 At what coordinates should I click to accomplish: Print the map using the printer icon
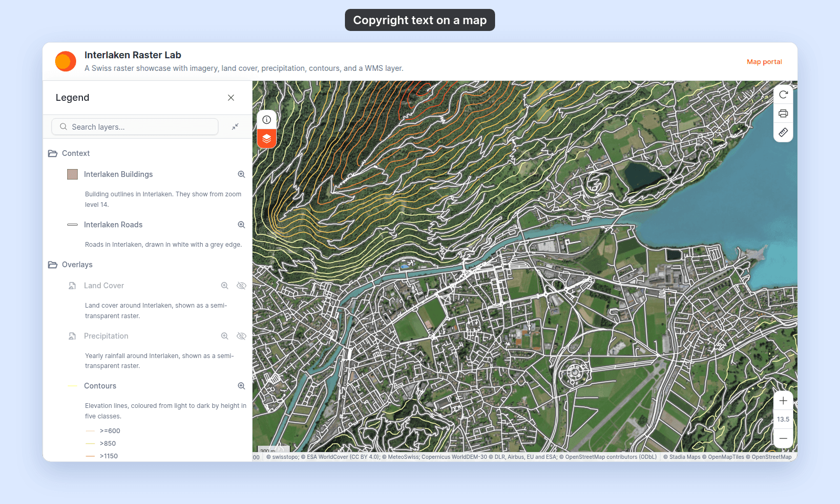[783, 113]
